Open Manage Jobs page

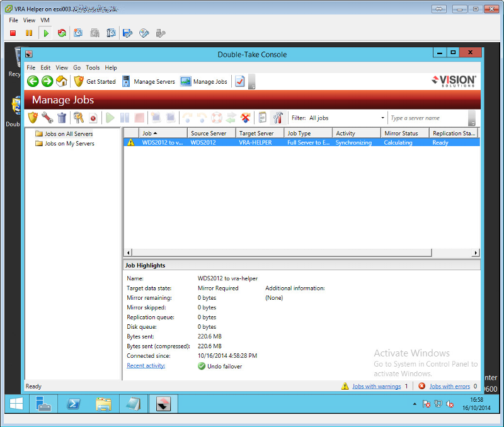(x=203, y=82)
